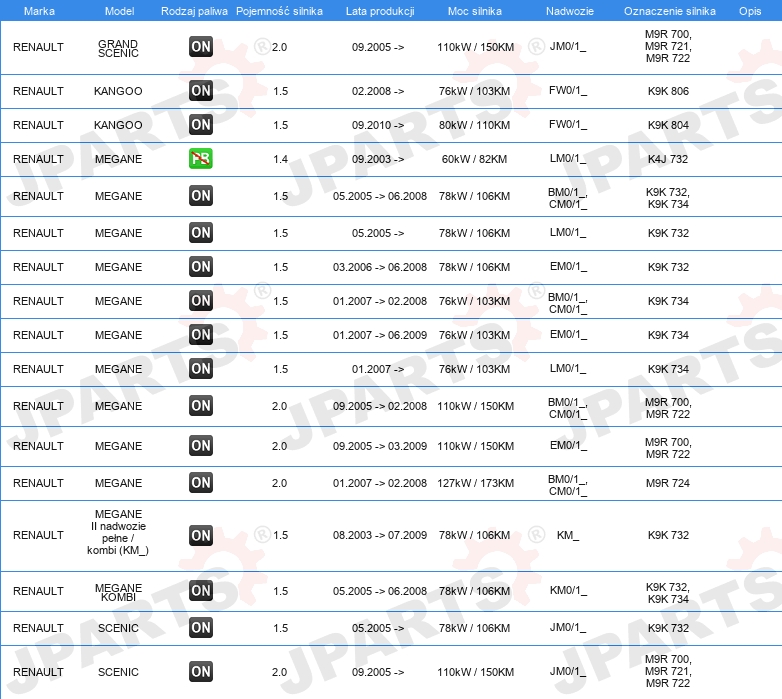Image resolution: width=782 pixels, height=699 pixels.
Task: Click KANGOO in the 80kW / 110KM row
Action: click(118, 125)
